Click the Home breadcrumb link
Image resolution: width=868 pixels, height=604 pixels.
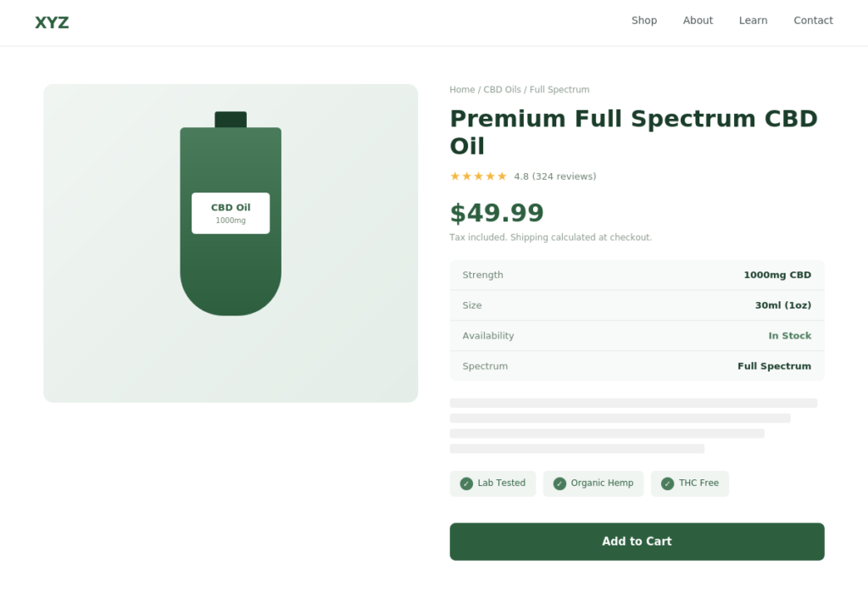click(x=462, y=90)
